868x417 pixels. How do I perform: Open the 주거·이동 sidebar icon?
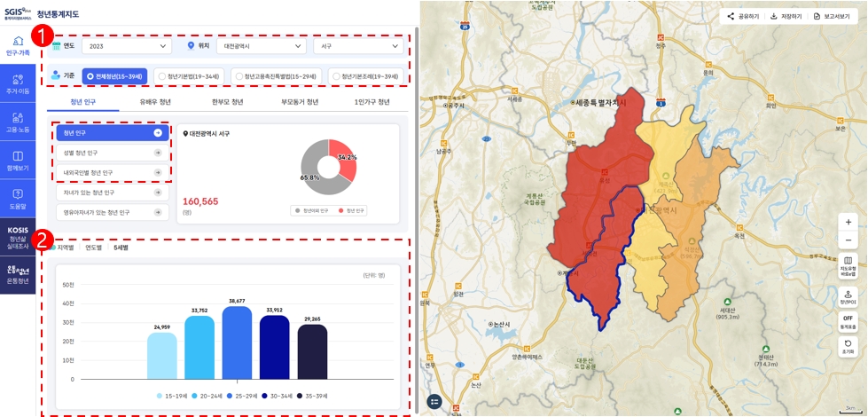point(18,84)
